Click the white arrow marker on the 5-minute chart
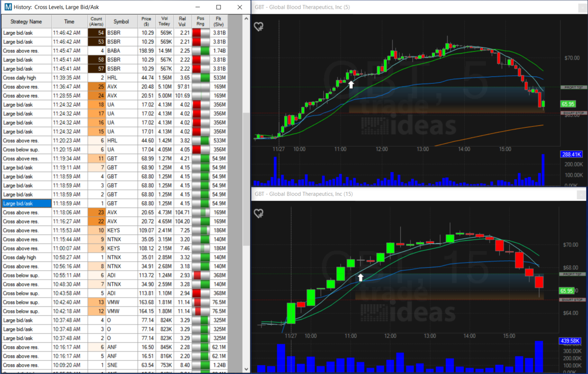588x374 pixels. pos(351,84)
